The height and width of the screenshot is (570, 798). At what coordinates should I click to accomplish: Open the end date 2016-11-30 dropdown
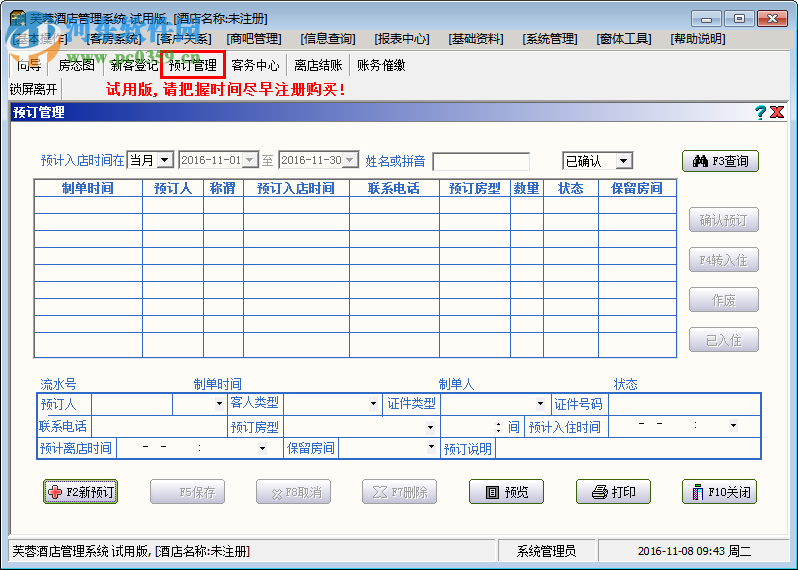coord(350,160)
